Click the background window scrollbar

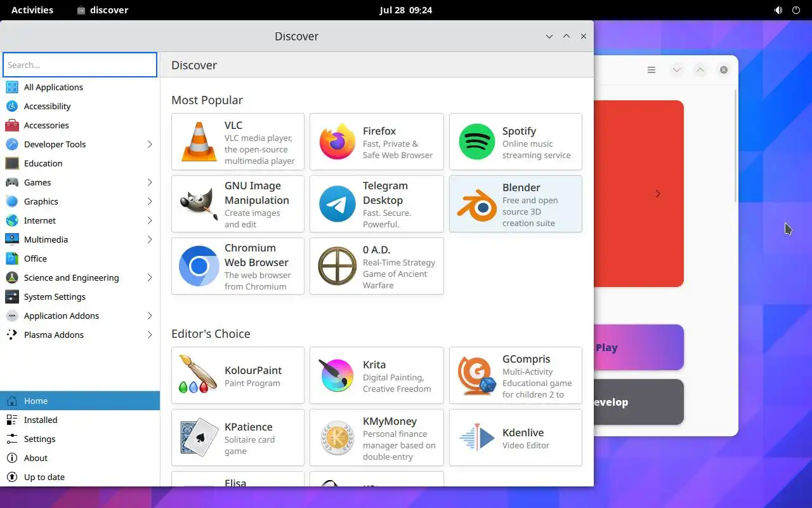coord(736,146)
